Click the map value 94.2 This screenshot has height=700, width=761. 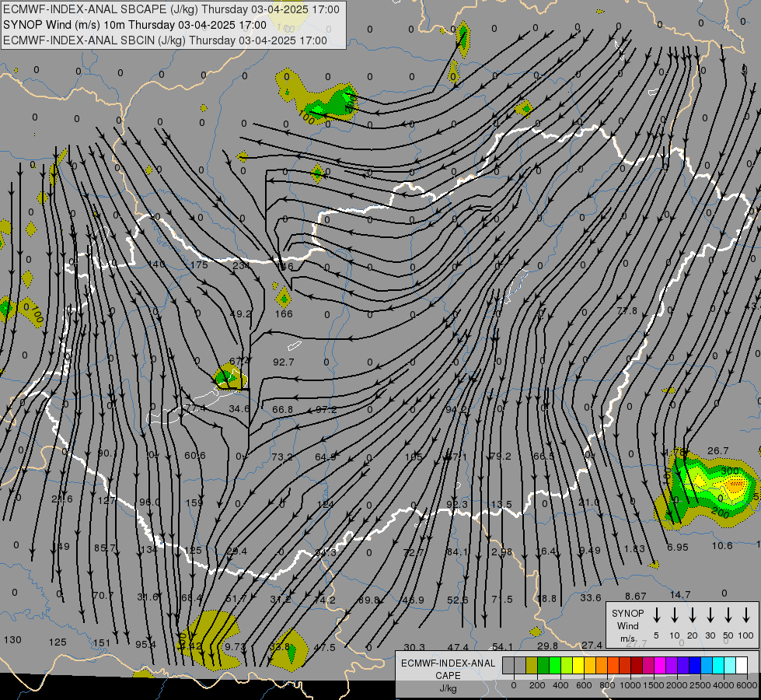(456, 410)
